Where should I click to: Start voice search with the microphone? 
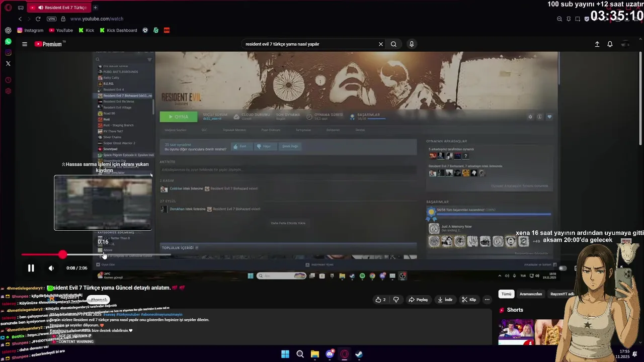(412, 44)
